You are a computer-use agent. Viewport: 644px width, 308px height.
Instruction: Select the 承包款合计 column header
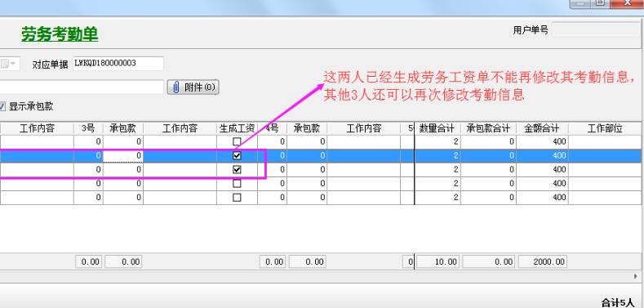point(488,129)
